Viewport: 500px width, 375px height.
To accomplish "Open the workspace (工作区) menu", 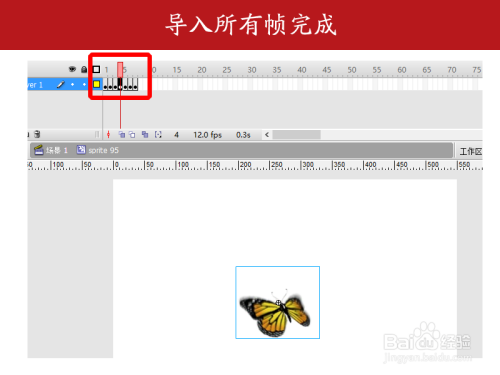I will (471, 152).
